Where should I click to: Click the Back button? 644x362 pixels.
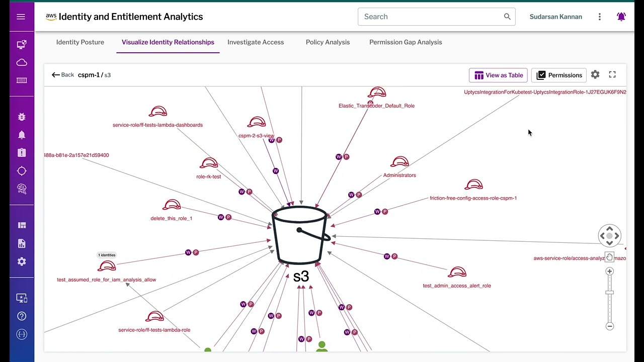(x=63, y=75)
